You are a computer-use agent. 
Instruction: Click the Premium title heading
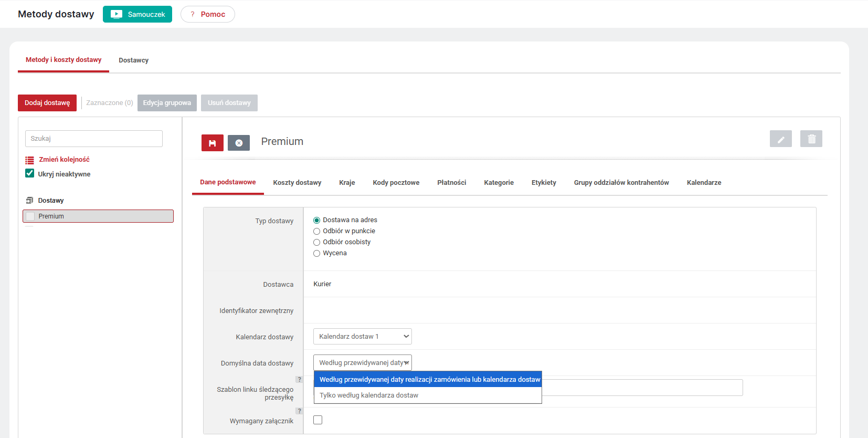point(282,142)
